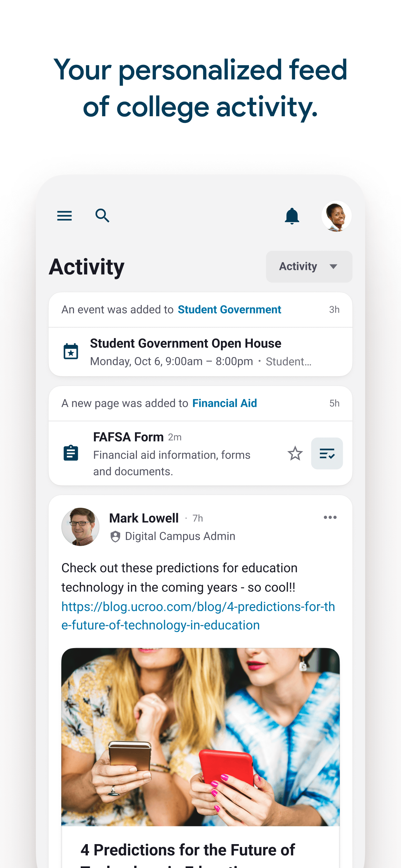Star the FAFSA Form page
This screenshot has height=868, width=401.
[x=295, y=454]
